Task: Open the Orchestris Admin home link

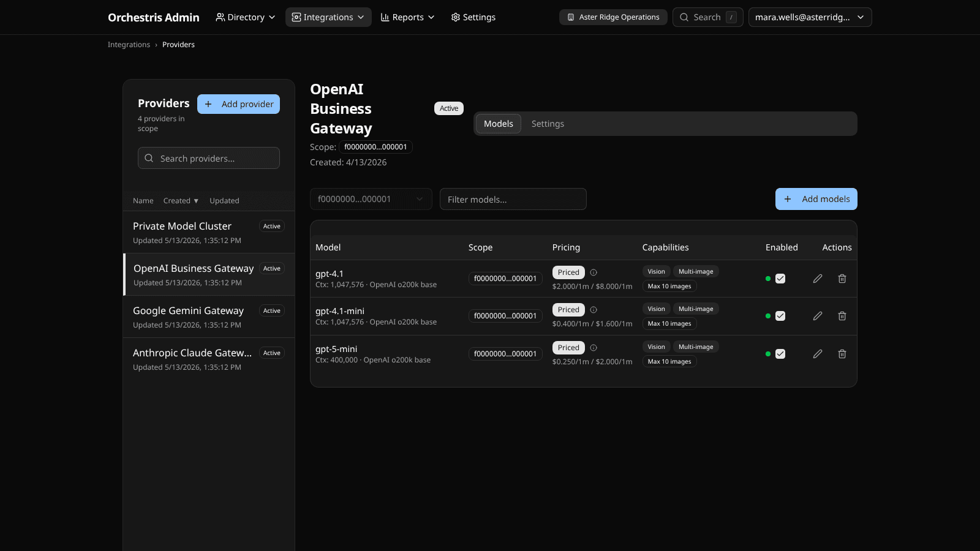Action: point(154,17)
